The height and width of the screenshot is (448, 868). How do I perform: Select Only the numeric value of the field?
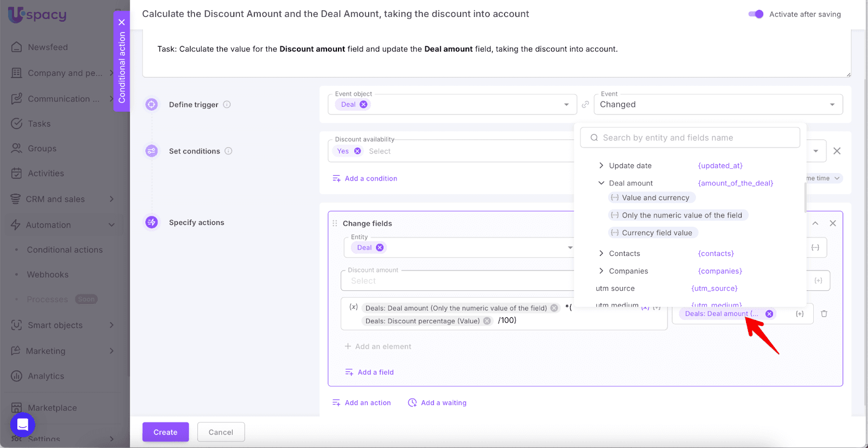(681, 215)
